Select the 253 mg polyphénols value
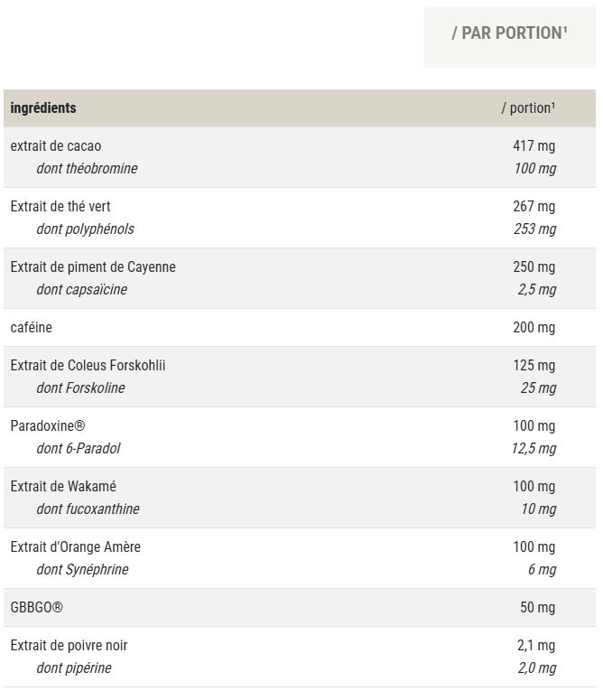Screen dimensions: 603x700 point(534,229)
